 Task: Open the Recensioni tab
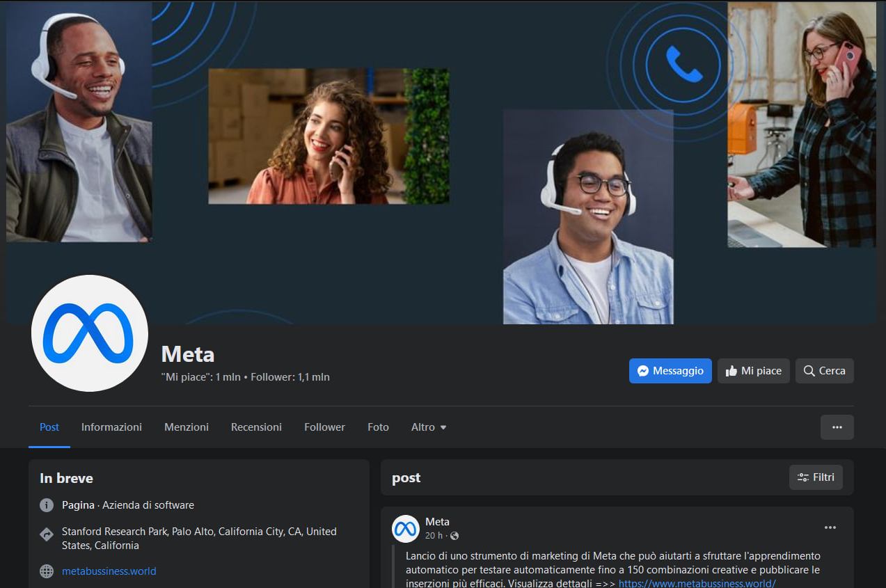click(x=256, y=427)
